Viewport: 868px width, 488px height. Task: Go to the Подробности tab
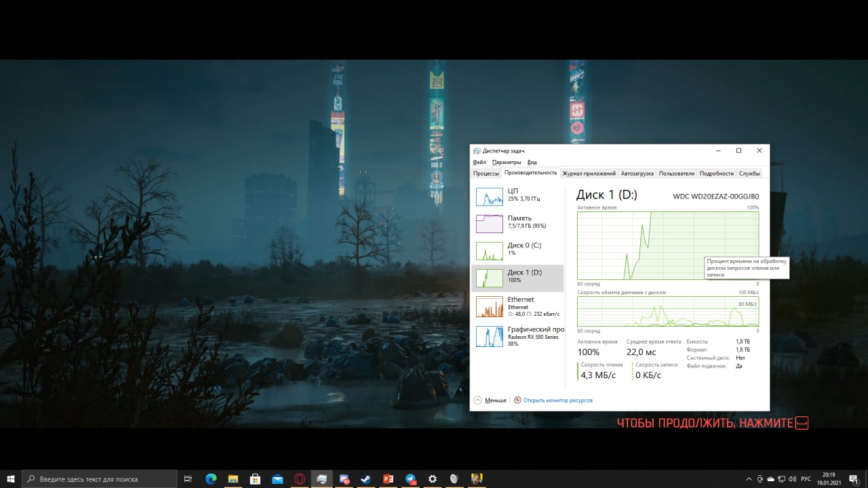(x=717, y=174)
